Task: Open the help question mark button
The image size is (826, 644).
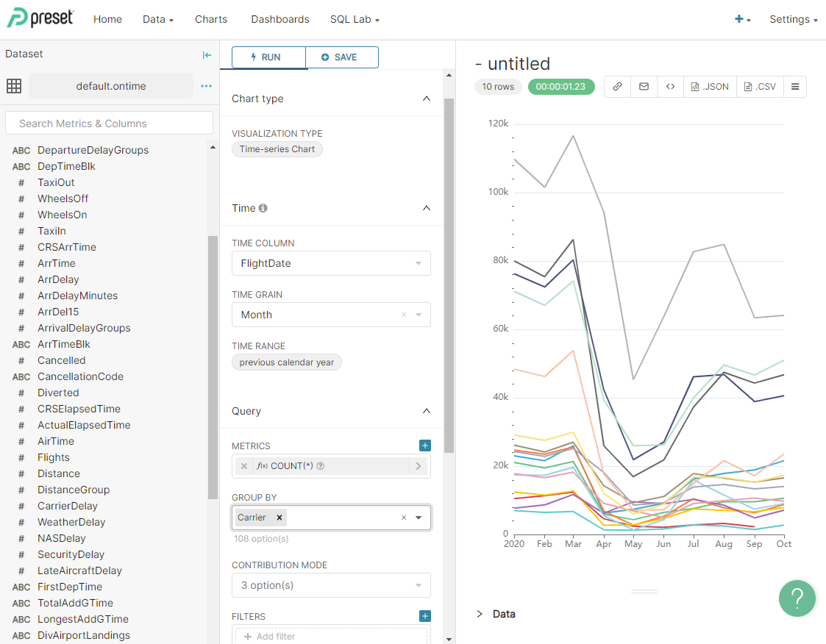Action: click(797, 598)
